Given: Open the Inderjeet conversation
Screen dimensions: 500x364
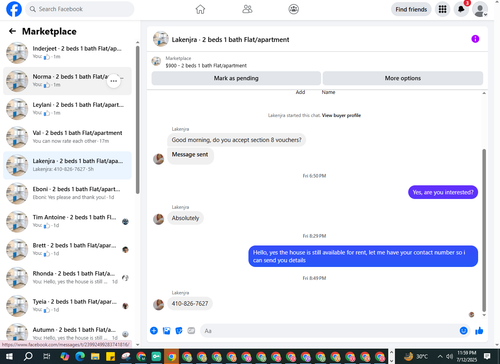Looking at the screenshot, I should [67, 53].
